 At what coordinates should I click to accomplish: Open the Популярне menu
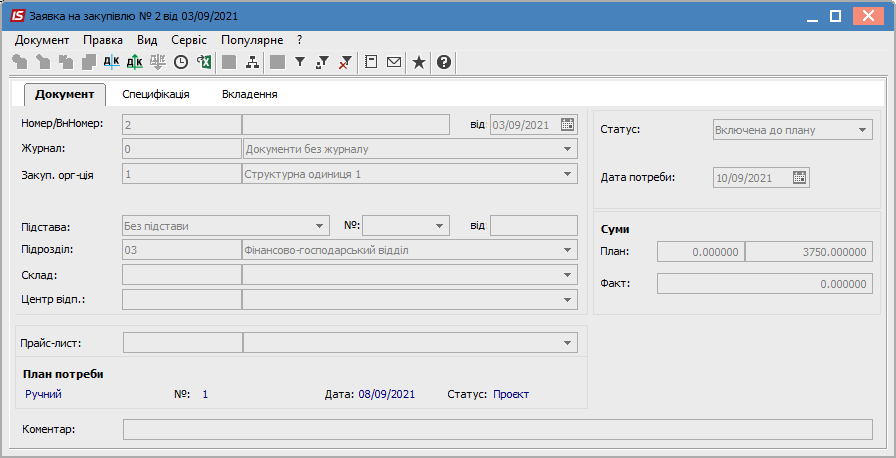(x=252, y=40)
